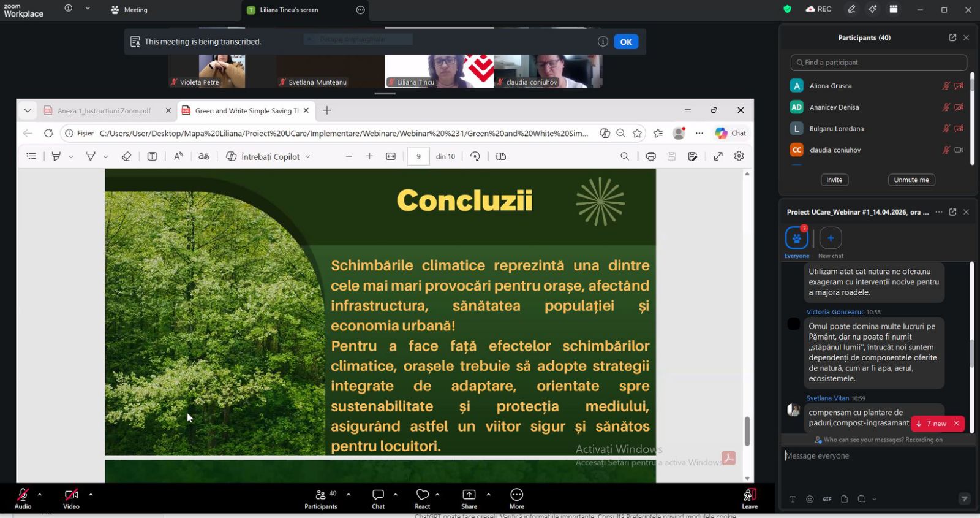Image resolution: width=980 pixels, height=518 pixels.
Task: Expand audio settings arrow beside Audio
Action: click(40, 494)
